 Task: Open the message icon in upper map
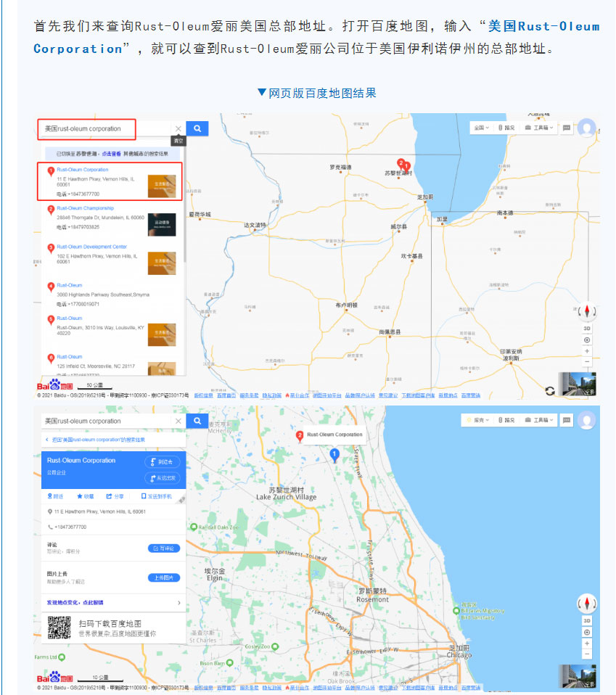tap(567, 128)
